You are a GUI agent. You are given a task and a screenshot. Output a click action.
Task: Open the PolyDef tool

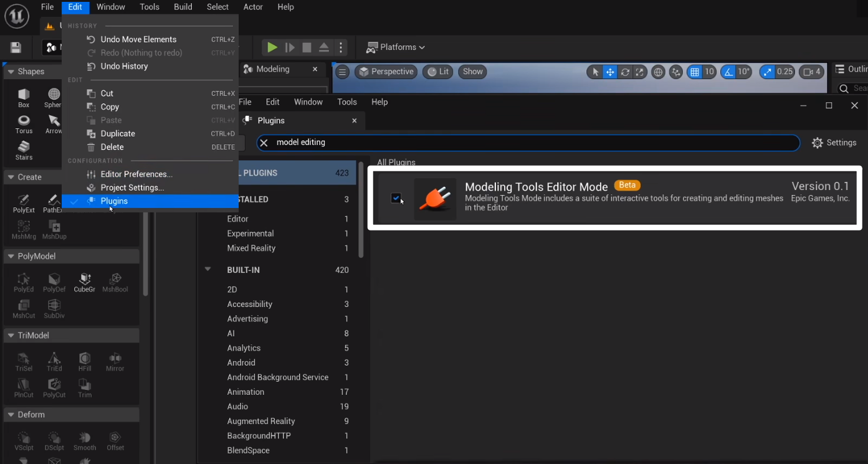pos(54,282)
